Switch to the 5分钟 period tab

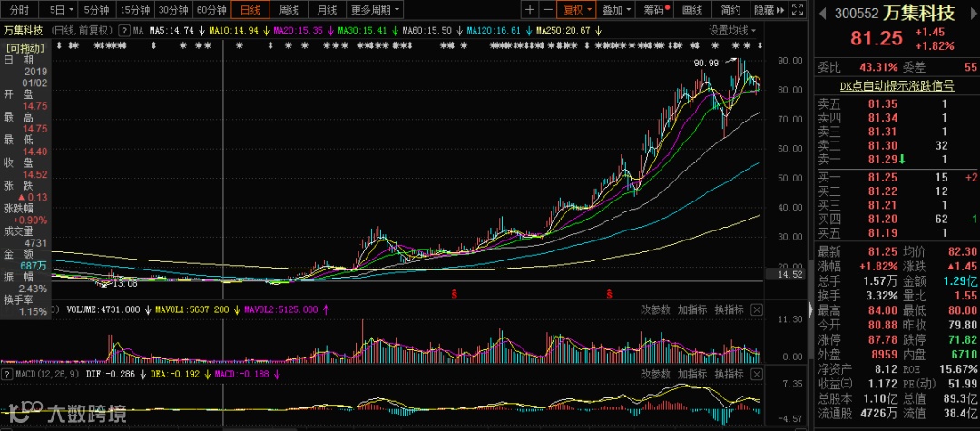pos(96,9)
